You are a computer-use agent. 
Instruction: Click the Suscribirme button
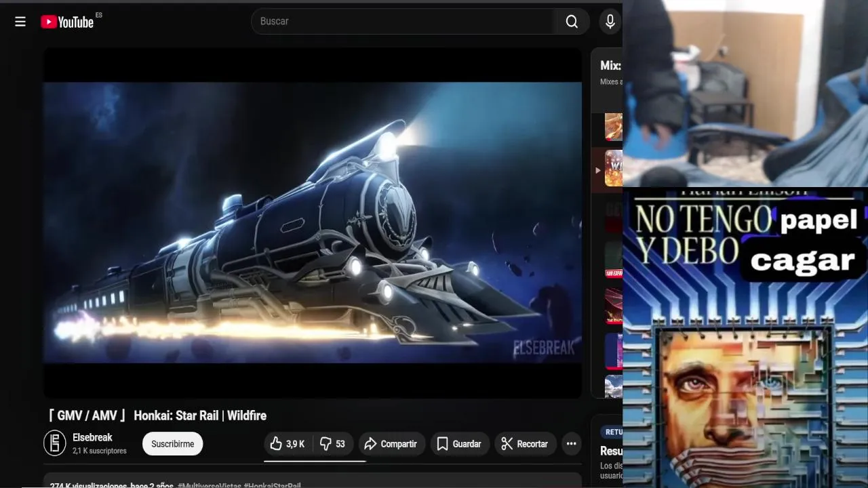172,444
